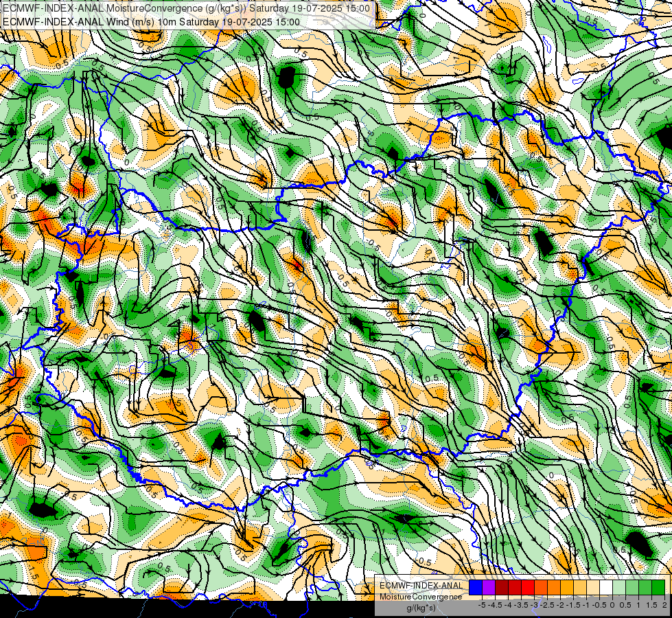Click the Wind 10m title line at top
Screen dimensions: 672x618
tap(151, 22)
